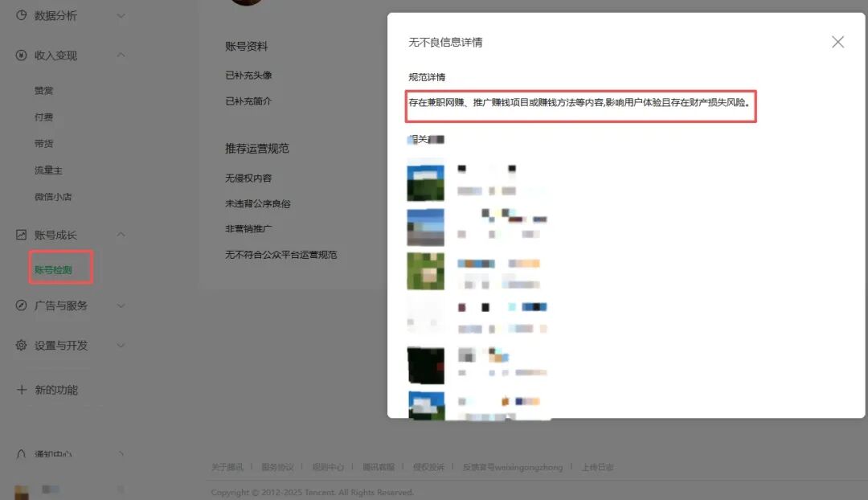
Task: Click the plus icon beside 新的功能
Action: (20, 389)
